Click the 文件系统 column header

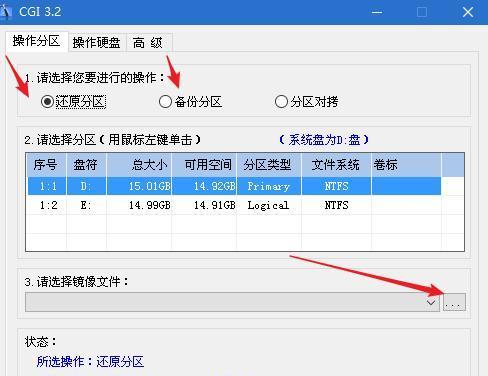[336, 165]
